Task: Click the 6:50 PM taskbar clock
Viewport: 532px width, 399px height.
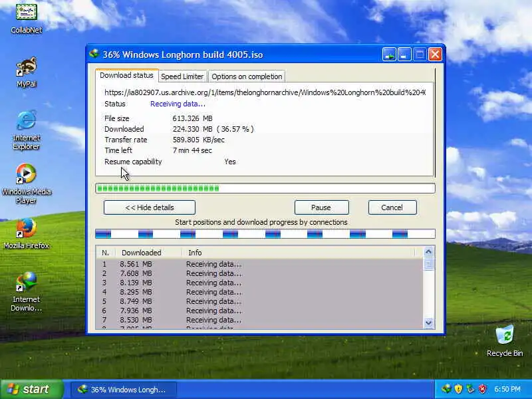Action: [x=507, y=389]
